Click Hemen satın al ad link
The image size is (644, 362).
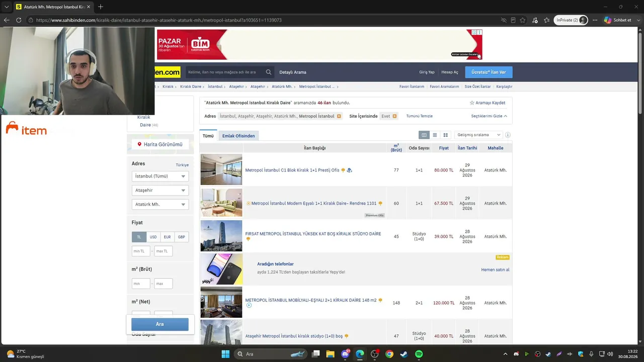pyautogui.click(x=495, y=270)
